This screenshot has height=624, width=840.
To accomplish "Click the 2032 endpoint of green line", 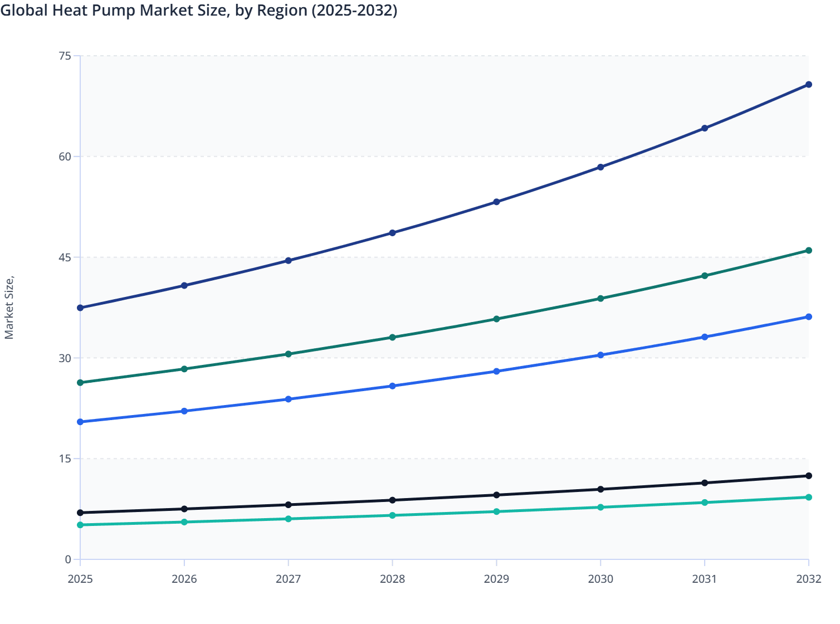I will coord(809,250).
